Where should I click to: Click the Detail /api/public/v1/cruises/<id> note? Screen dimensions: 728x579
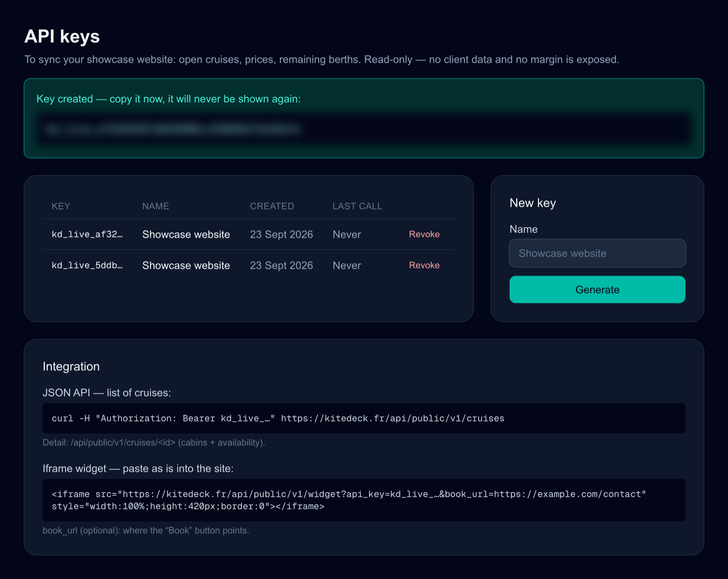(154, 443)
